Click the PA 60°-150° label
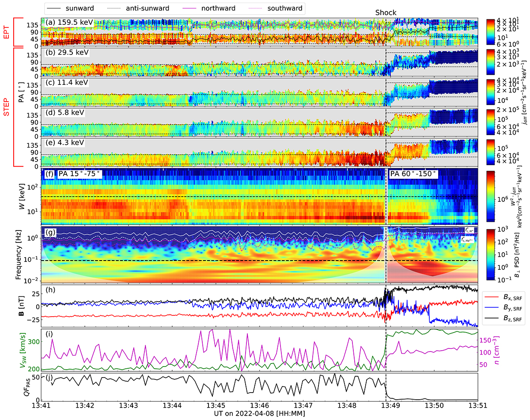 pyautogui.click(x=413, y=174)
